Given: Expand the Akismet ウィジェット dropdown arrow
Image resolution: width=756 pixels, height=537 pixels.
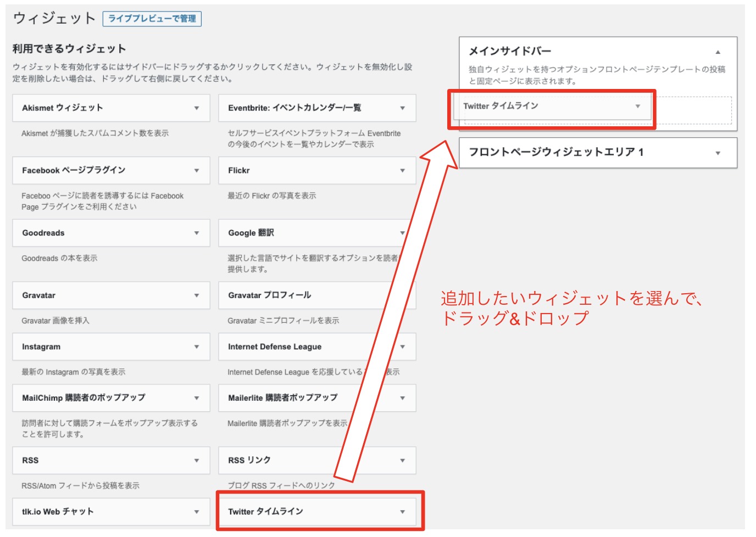Looking at the screenshot, I should coord(196,108).
